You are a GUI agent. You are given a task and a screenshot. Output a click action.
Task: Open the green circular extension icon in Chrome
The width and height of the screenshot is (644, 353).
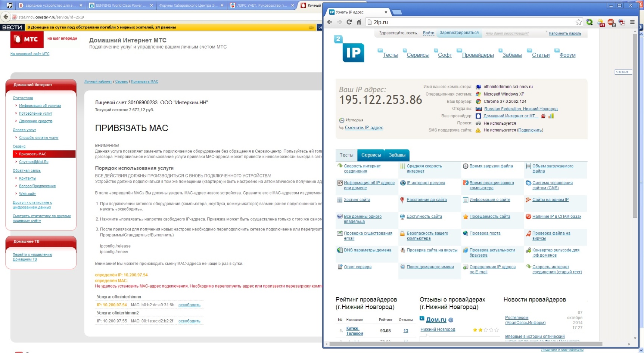589,22
